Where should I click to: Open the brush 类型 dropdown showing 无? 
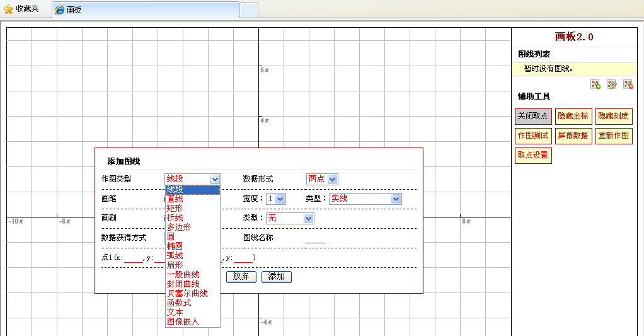click(290, 218)
